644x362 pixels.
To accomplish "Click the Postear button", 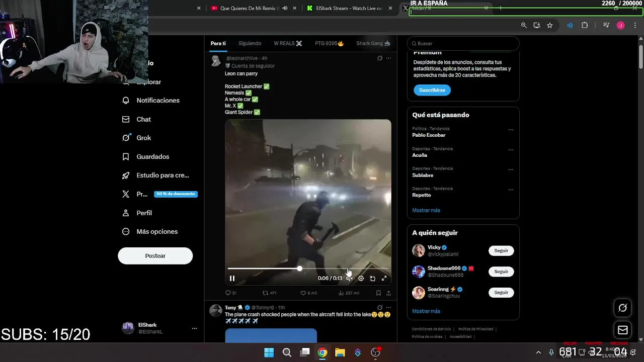I will (155, 255).
